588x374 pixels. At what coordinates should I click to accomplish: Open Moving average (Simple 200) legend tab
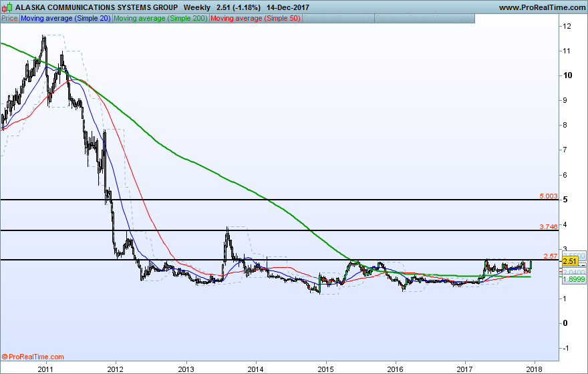pos(160,18)
